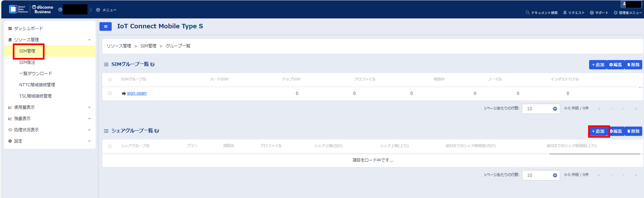Expand 処理状況表示 section
This screenshot has width=644, height=198.
[89, 130]
